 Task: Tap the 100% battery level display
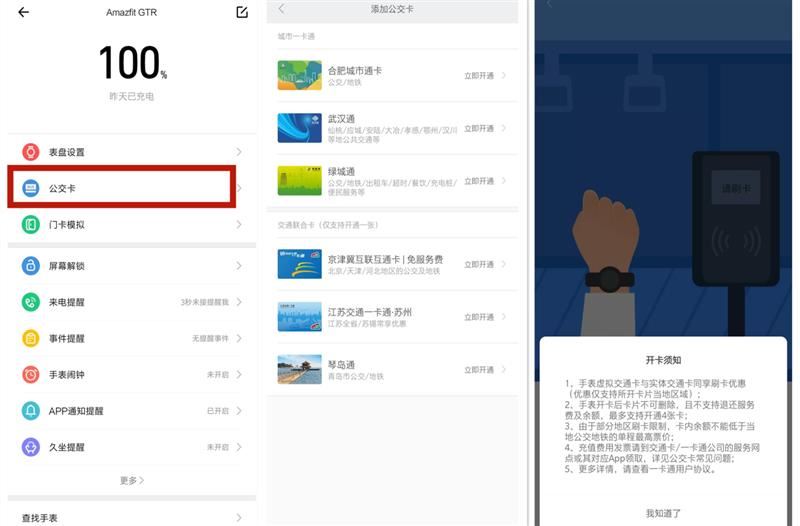click(x=132, y=63)
